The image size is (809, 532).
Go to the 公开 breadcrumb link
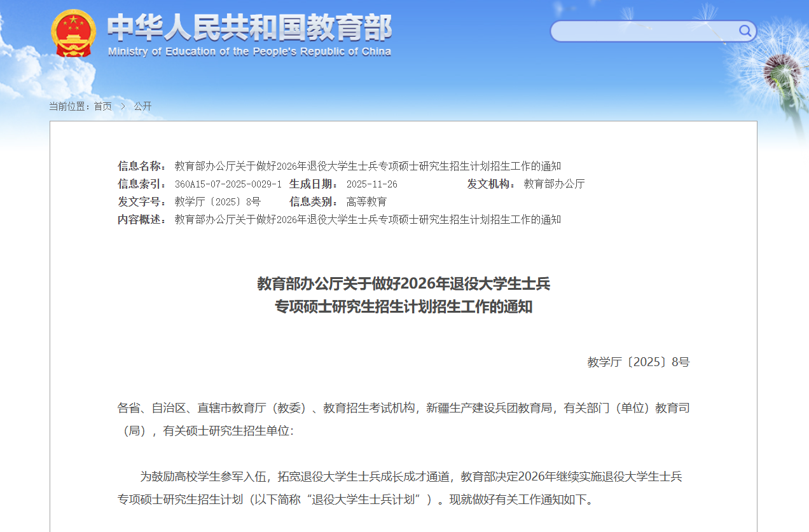pyautogui.click(x=142, y=106)
